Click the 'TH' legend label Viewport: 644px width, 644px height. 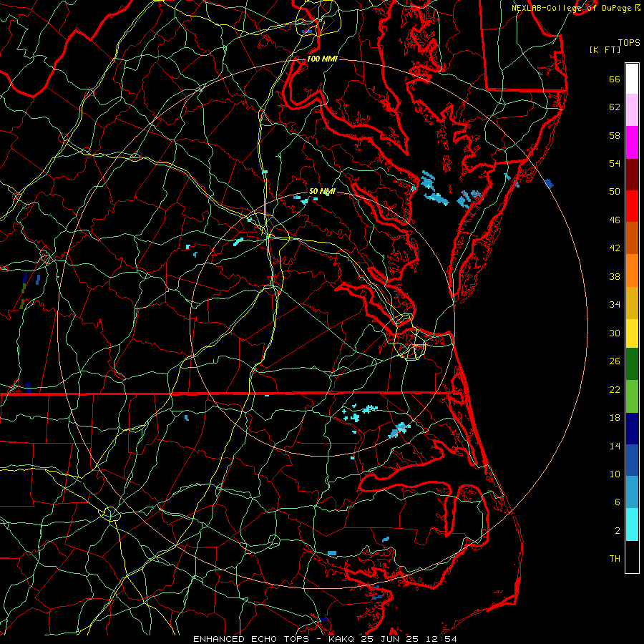coord(615,559)
